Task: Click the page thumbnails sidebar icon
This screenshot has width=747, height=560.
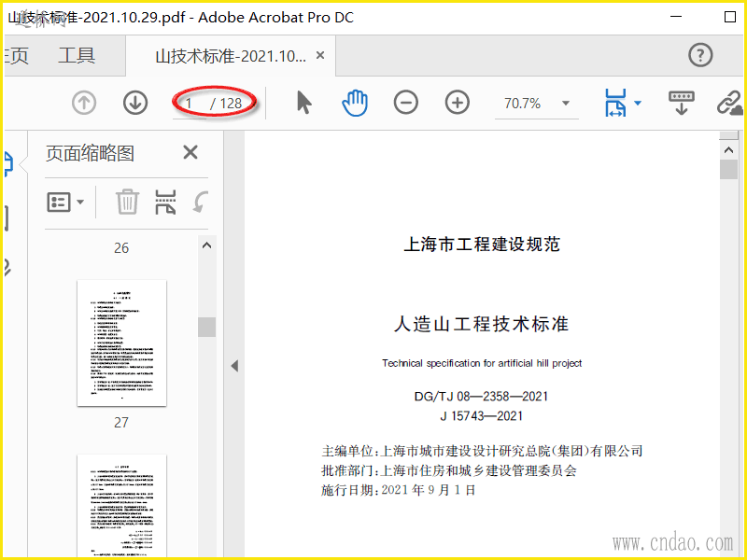Action: 8,164
